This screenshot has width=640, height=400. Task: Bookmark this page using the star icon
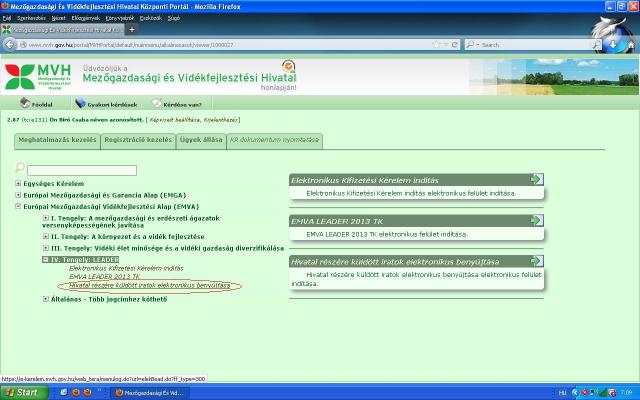436,44
